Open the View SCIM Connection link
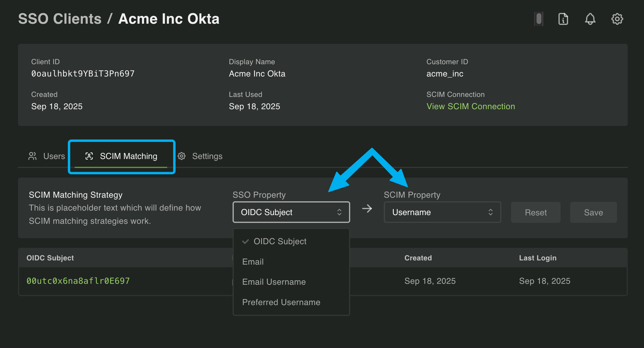The image size is (644, 348). point(471,106)
